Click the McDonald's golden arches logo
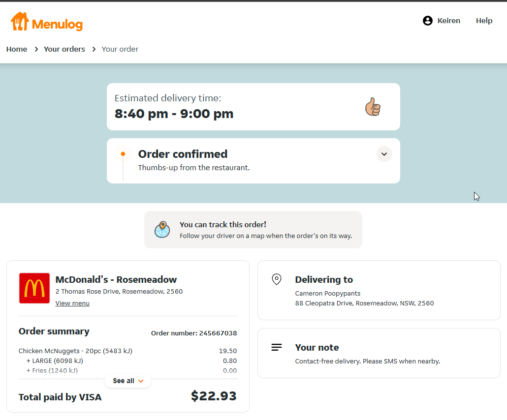The height and width of the screenshot is (420, 507). click(x=34, y=288)
